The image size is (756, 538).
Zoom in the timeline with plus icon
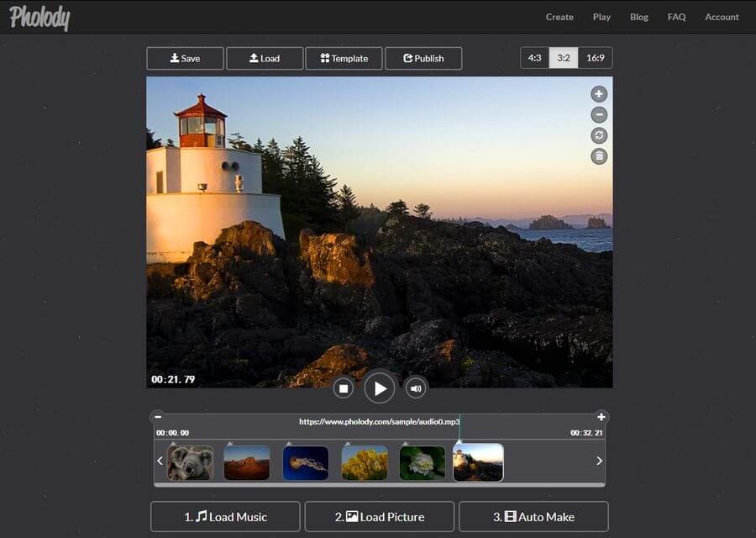[601, 417]
